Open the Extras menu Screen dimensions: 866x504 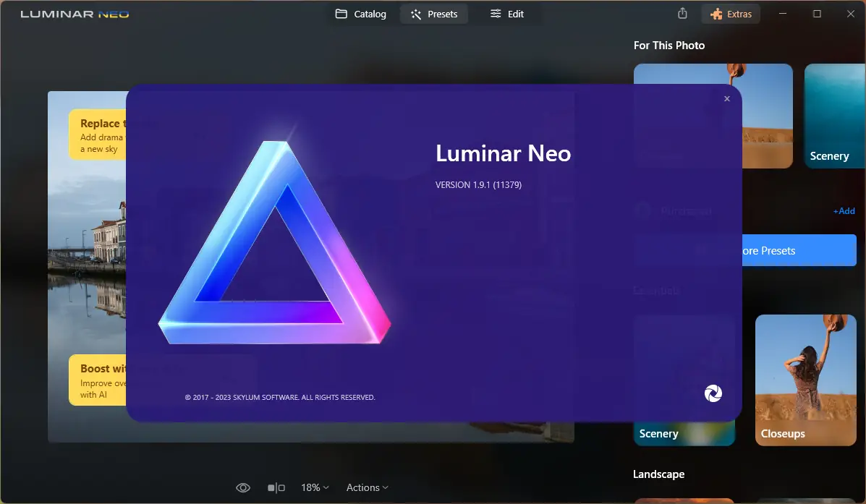(731, 14)
